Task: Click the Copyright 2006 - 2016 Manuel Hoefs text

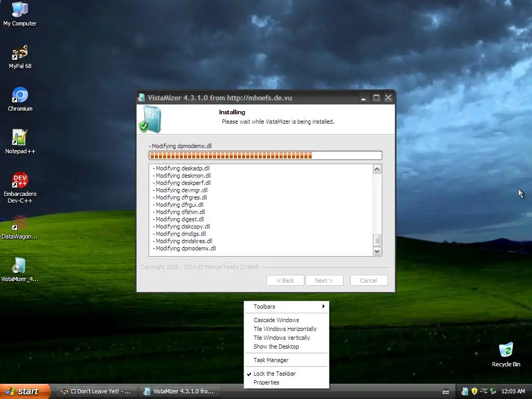Action: (x=200, y=267)
